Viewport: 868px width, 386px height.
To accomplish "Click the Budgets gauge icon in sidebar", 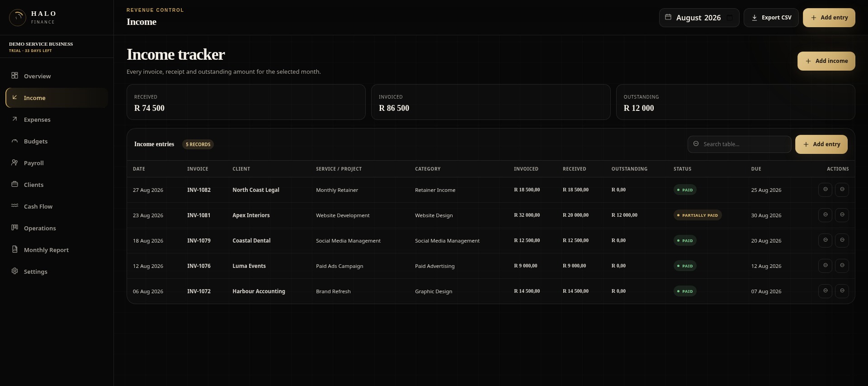I will pyautogui.click(x=15, y=141).
